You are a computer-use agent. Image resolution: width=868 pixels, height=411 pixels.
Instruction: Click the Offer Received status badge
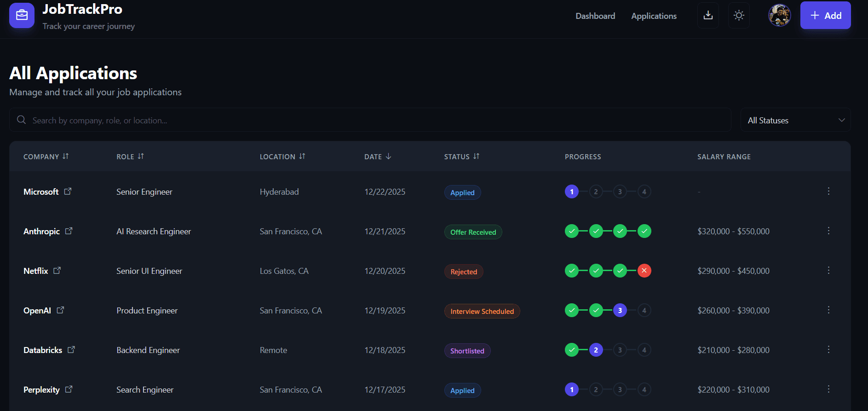(x=473, y=232)
